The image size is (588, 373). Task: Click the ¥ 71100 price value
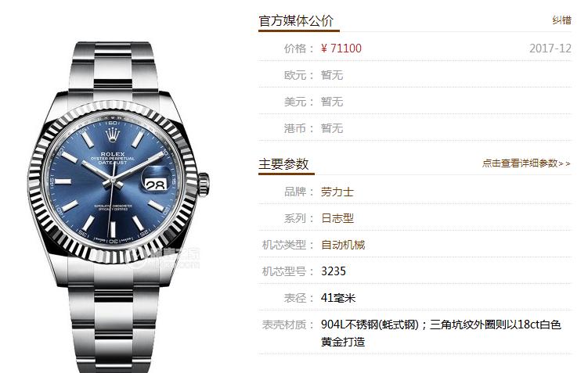(x=341, y=48)
